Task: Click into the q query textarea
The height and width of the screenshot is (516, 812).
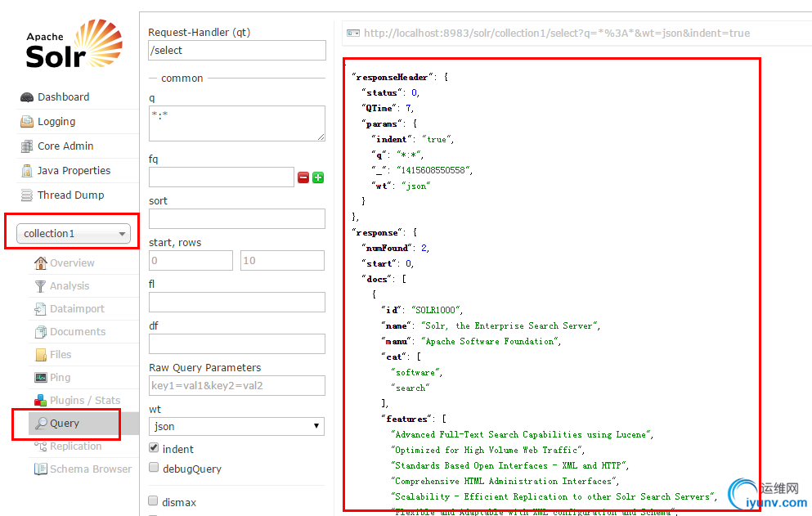Action: coord(237,123)
